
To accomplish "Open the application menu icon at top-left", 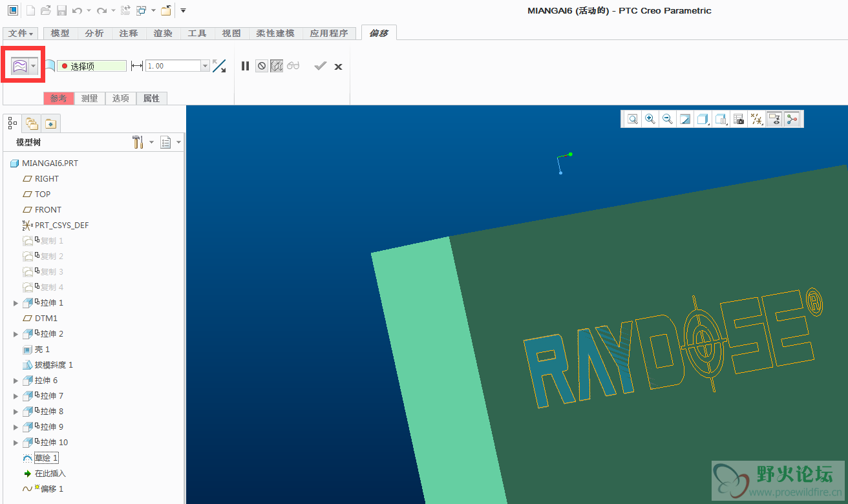I will (13, 10).
